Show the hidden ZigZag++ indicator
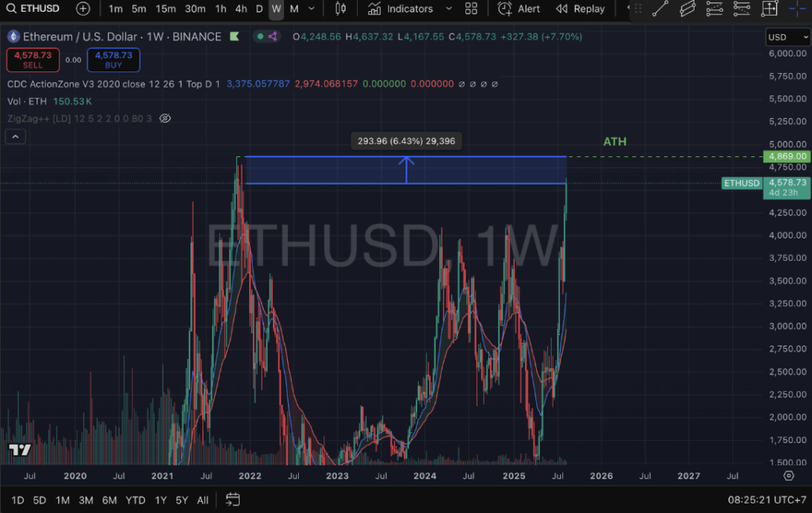The image size is (812, 513). point(165,118)
